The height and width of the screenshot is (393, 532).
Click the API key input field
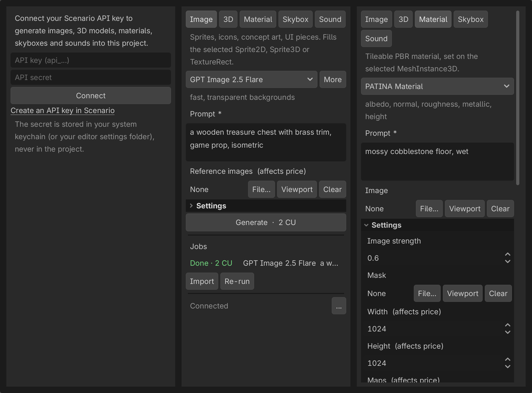pyautogui.click(x=91, y=60)
